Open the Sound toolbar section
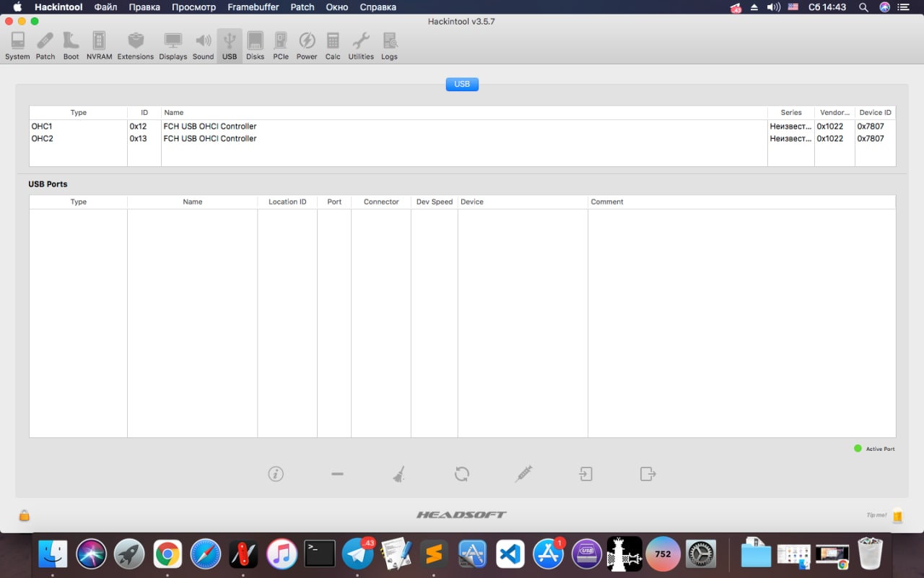 point(203,46)
